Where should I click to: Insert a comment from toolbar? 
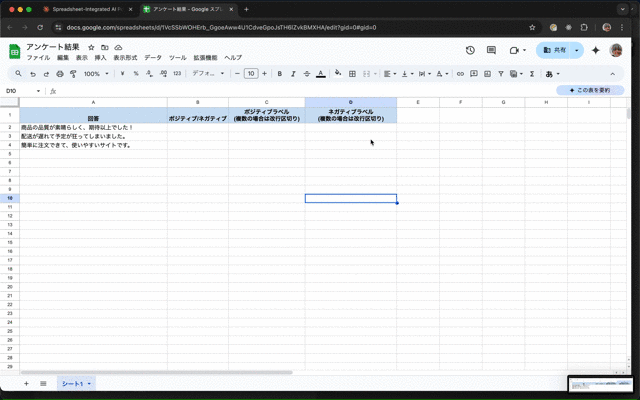click(x=474, y=74)
